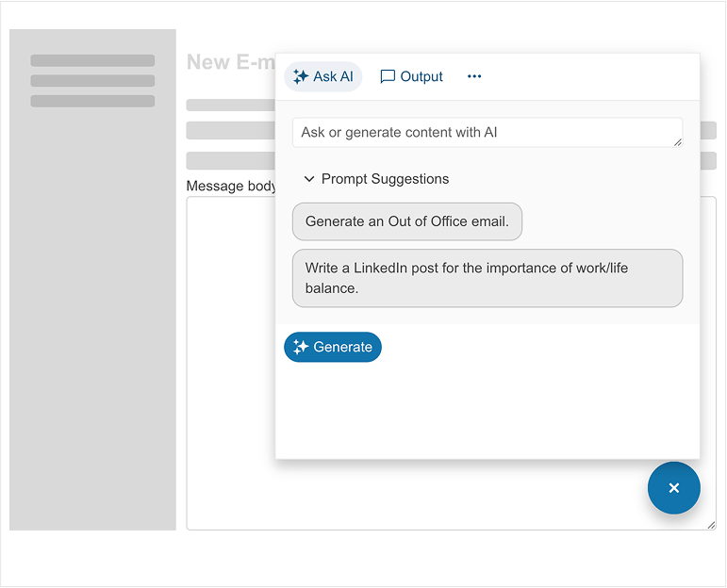Collapse the Prompt Suggestions chevron

click(x=309, y=179)
